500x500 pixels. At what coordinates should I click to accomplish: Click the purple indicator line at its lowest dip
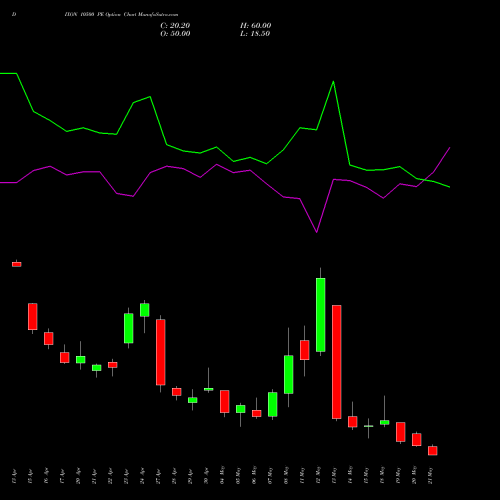coord(317,232)
